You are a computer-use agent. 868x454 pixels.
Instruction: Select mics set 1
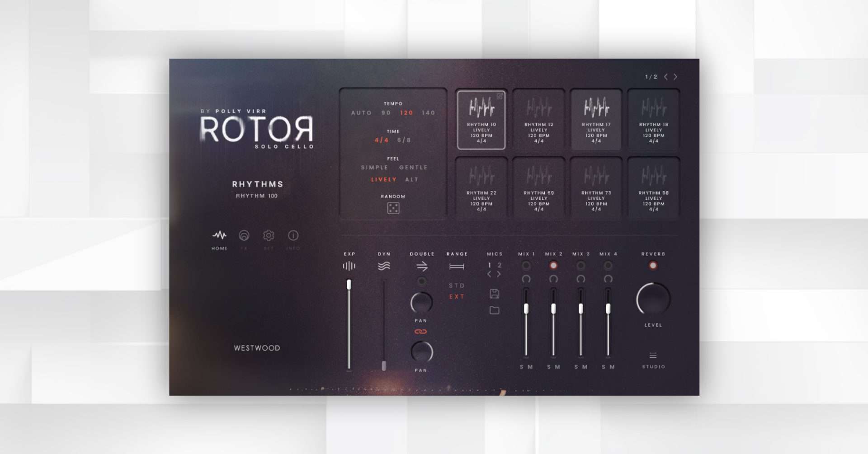click(490, 265)
